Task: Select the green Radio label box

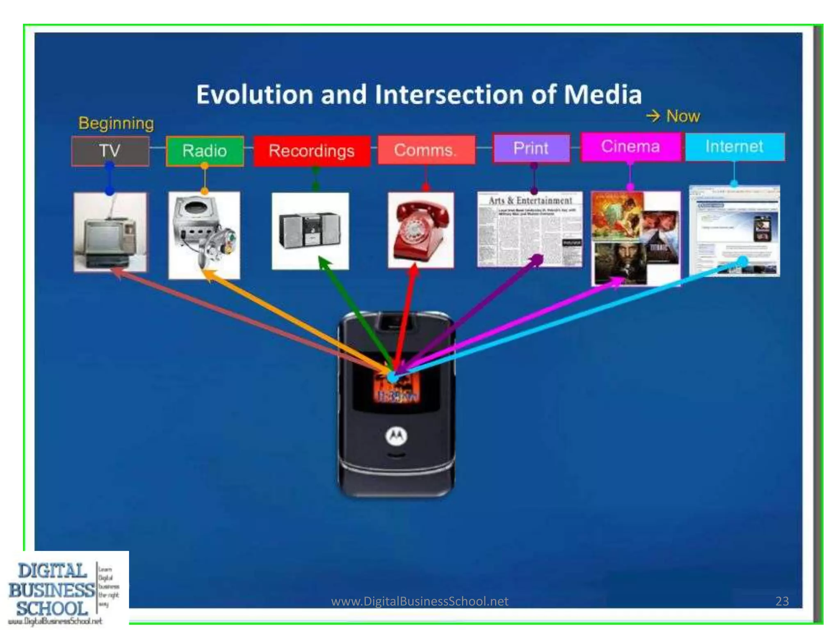Action: pyautogui.click(x=205, y=151)
